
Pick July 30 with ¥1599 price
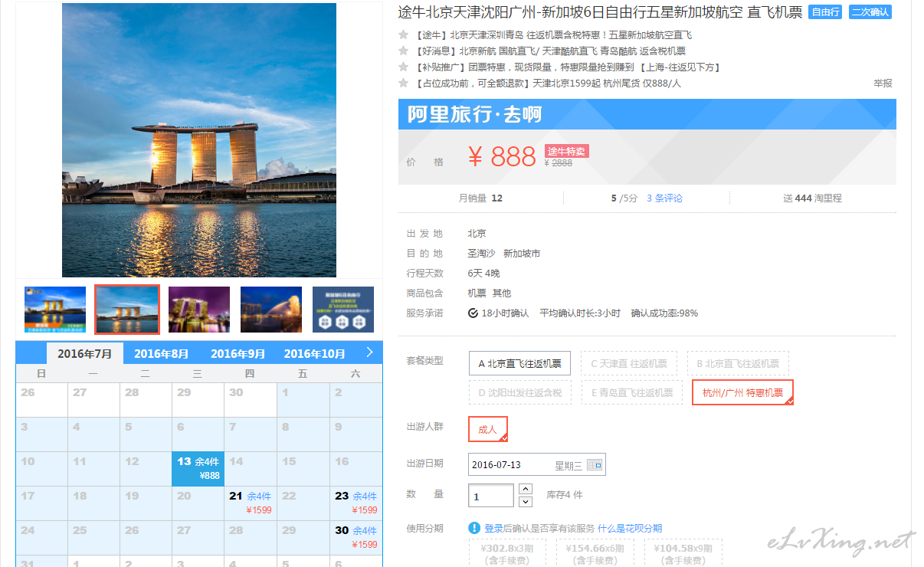coord(356,537)
